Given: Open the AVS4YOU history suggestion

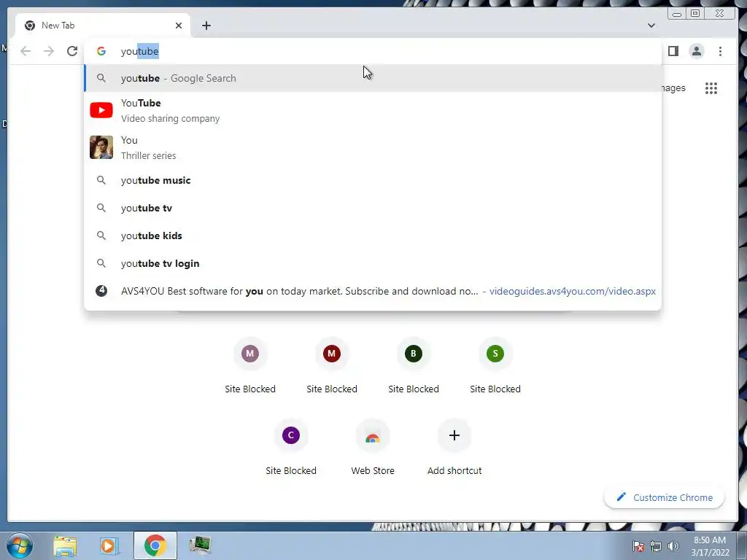Looking at the screenshot, I should (373, 291).
